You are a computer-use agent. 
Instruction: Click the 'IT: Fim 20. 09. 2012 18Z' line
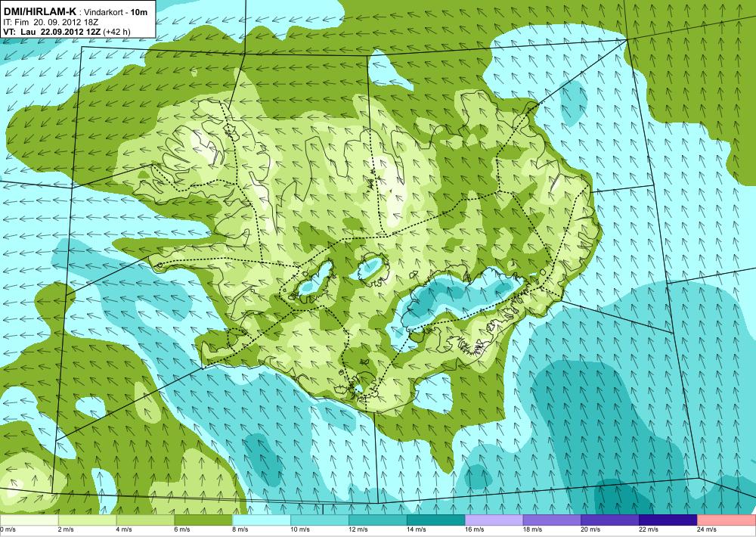pos(51,22)
